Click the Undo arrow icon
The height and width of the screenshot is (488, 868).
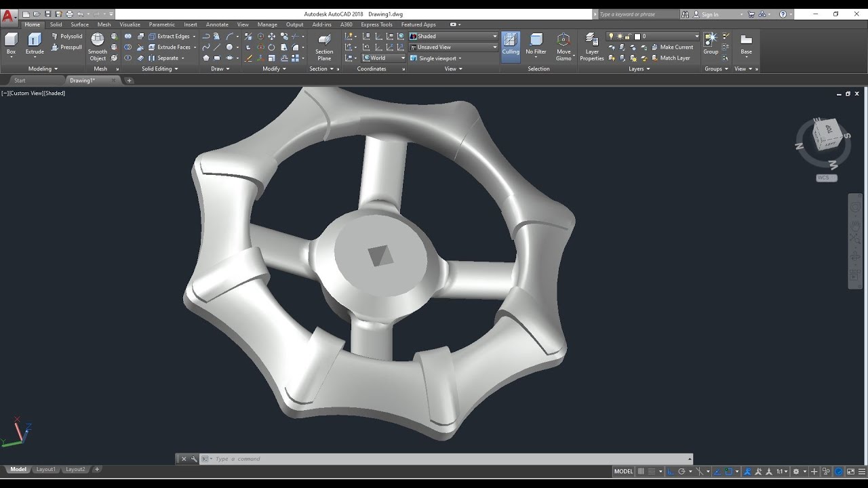pos(80,14)
